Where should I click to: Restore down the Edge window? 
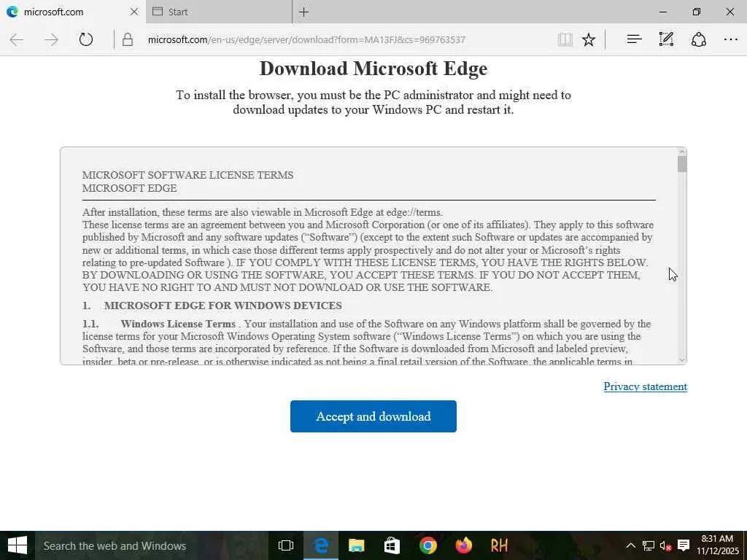coord(697,12)
